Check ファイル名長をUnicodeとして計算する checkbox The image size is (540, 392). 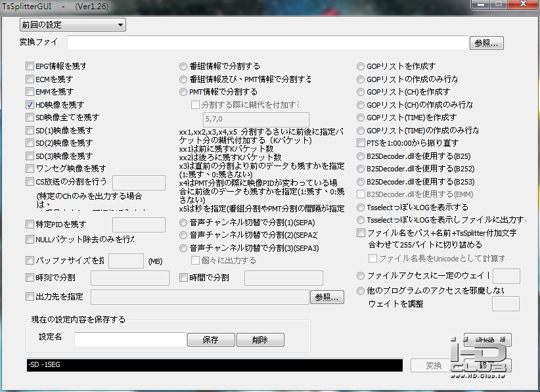click(x=372, y=258)
